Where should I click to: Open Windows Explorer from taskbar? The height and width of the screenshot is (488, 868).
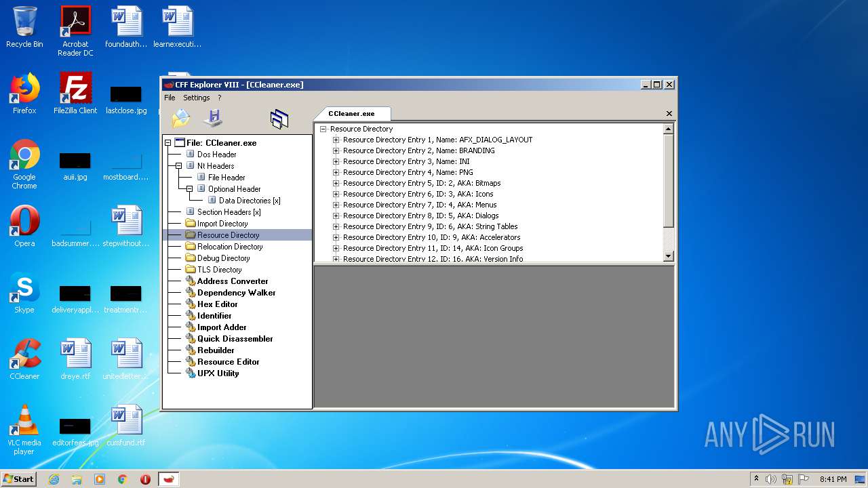[77, 479]
